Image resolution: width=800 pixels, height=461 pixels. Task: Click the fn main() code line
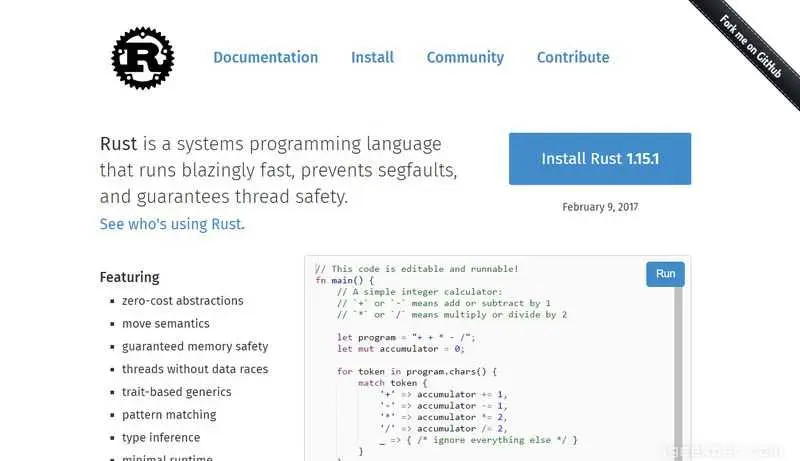(345, 280)
